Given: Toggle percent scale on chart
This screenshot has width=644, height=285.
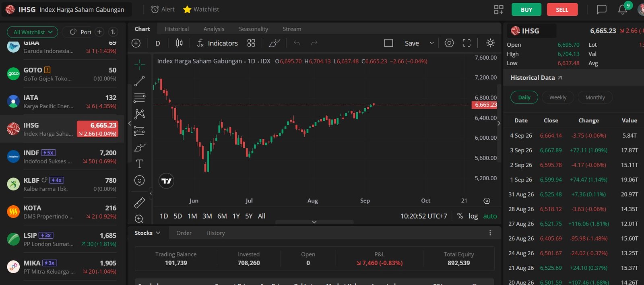Looking at the screenshot, I should [460, 216].
